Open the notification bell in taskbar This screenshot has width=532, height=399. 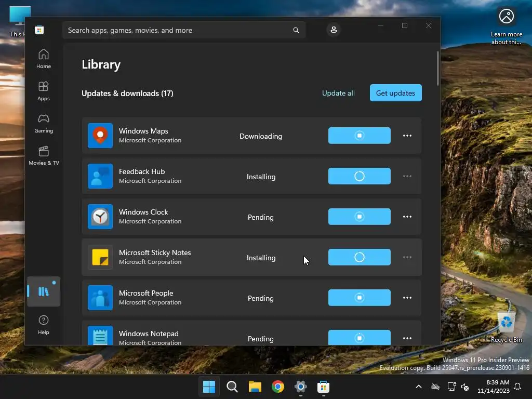tap(517, 387)
